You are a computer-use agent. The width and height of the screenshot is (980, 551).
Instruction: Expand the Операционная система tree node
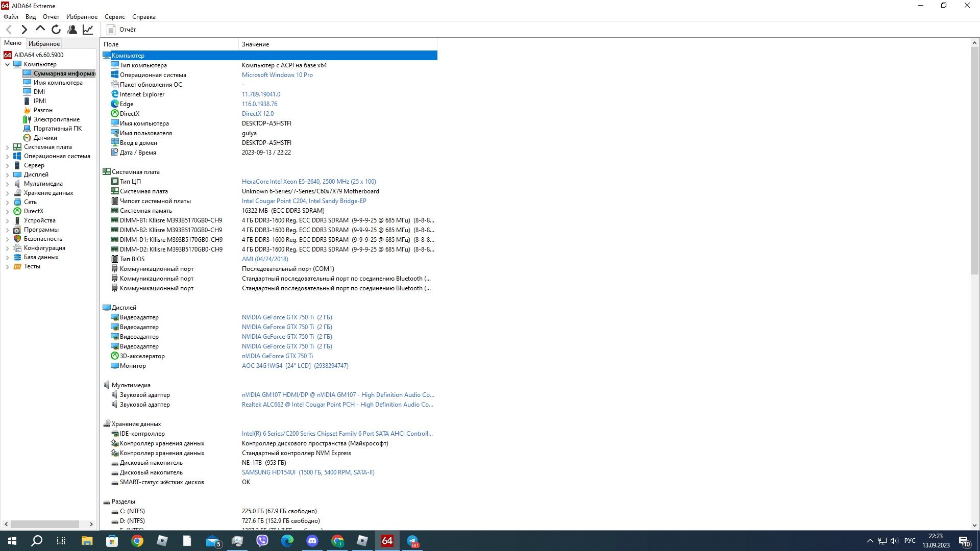point(7,156)
